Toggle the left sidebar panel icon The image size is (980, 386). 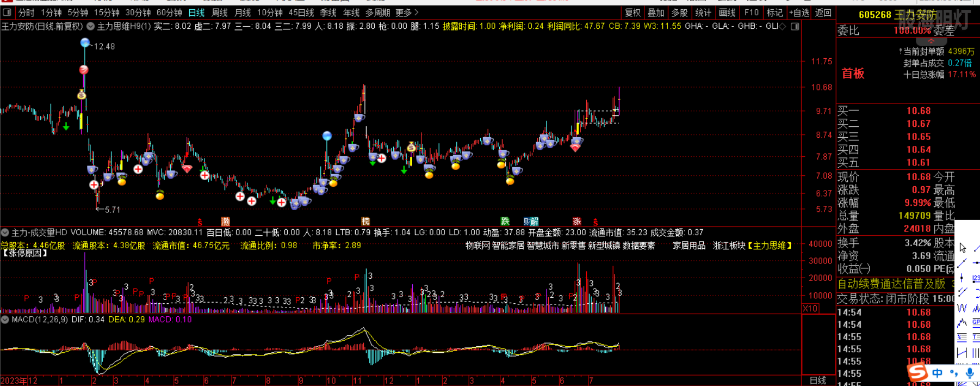[x=7, y=13]
